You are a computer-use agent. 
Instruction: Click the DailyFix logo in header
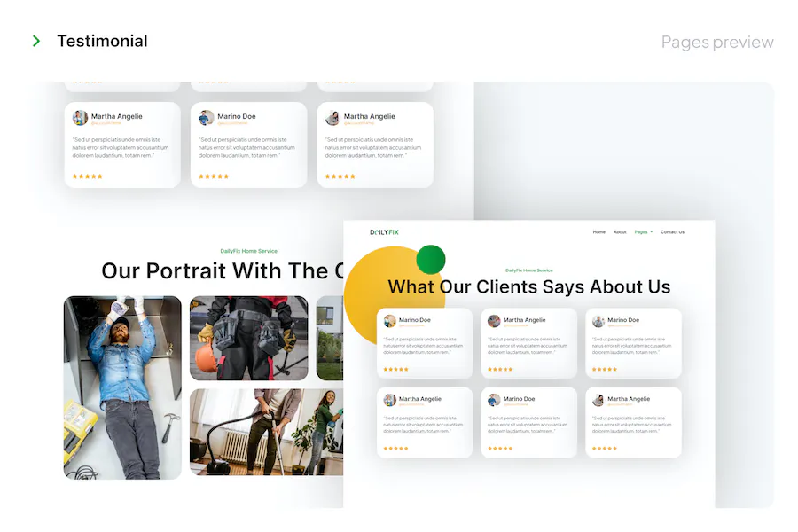coord(384,232)
